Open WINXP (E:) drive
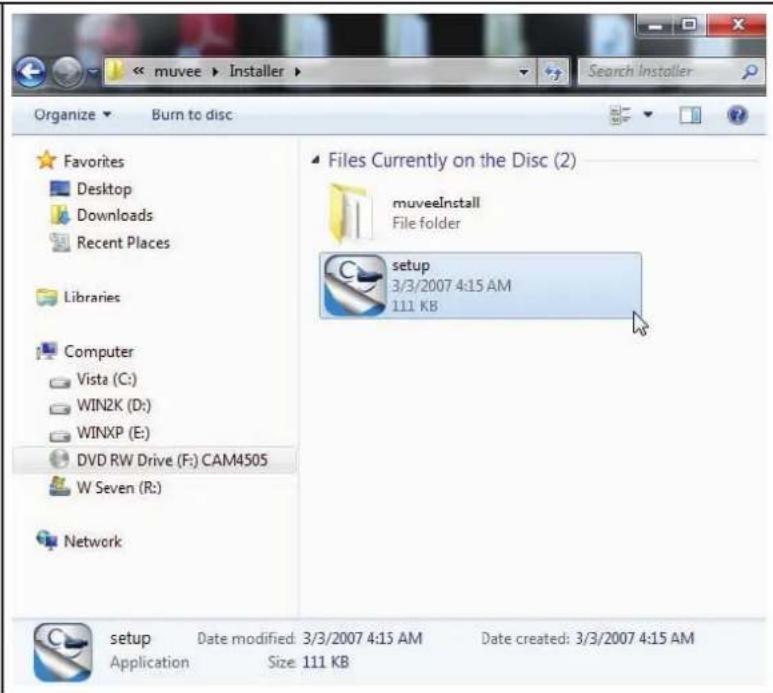This screenshot has width=773, height=693. [113, 433]
